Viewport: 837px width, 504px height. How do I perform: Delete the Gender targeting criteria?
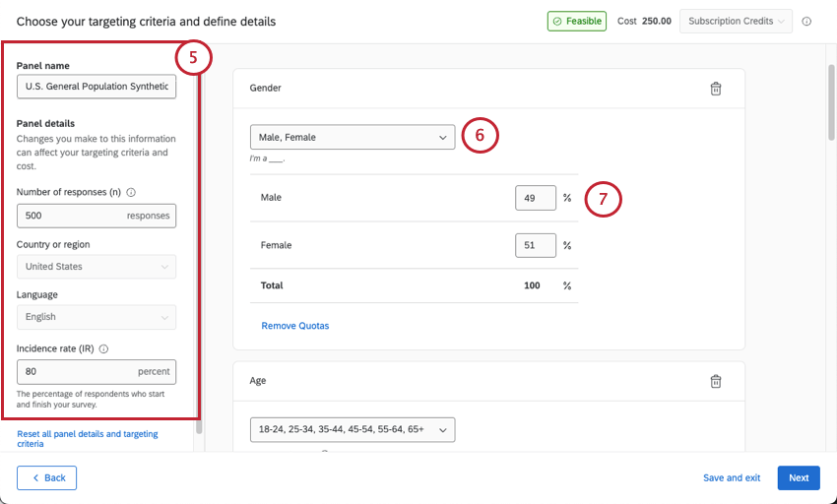(x=716, y=89)
